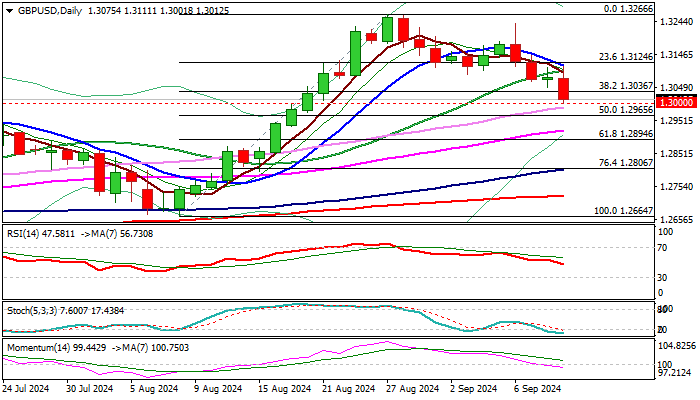Click the RSI(14) indicator label
Screen dimensions: 700x400
pyautogui.click(x=22, y=233)
